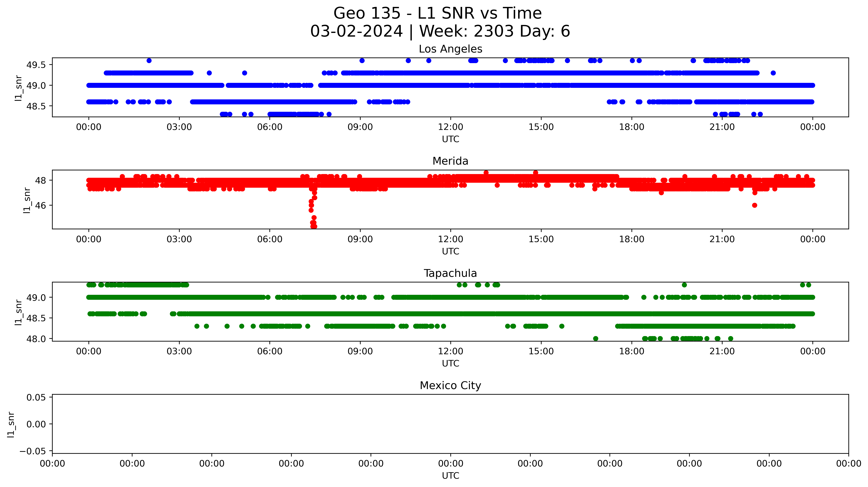Click the '15:00' x-tick under Los Angeles plot
Image resolution: width=868 pixels, height=487 pixels.
pos(541,127)
